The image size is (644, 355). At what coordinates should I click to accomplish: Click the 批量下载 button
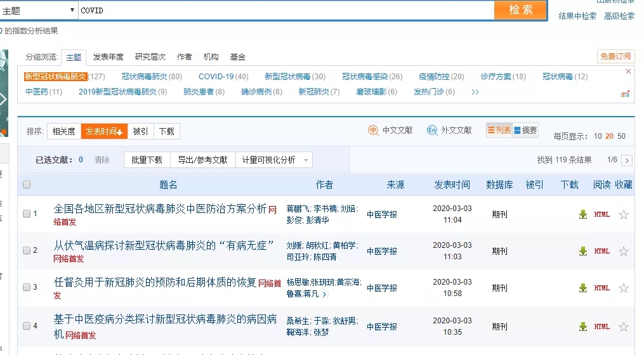tap(147, 160)
